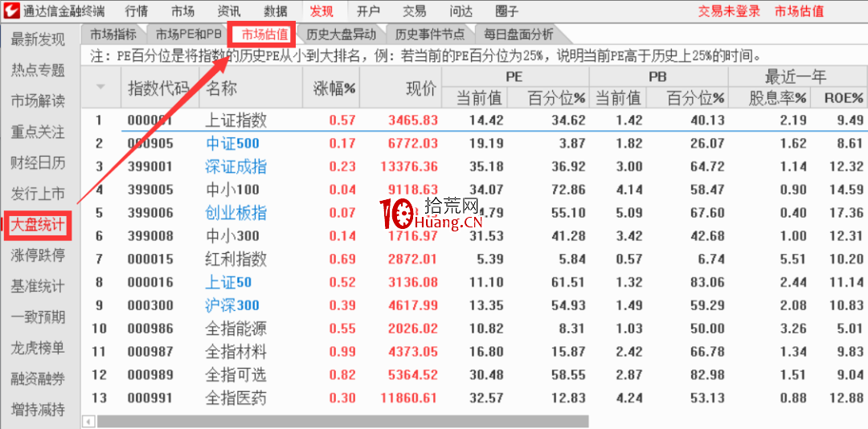Viewport: 868px width, 429px height.
Task: Click price value 11860.61
Action: pos(409,398)
